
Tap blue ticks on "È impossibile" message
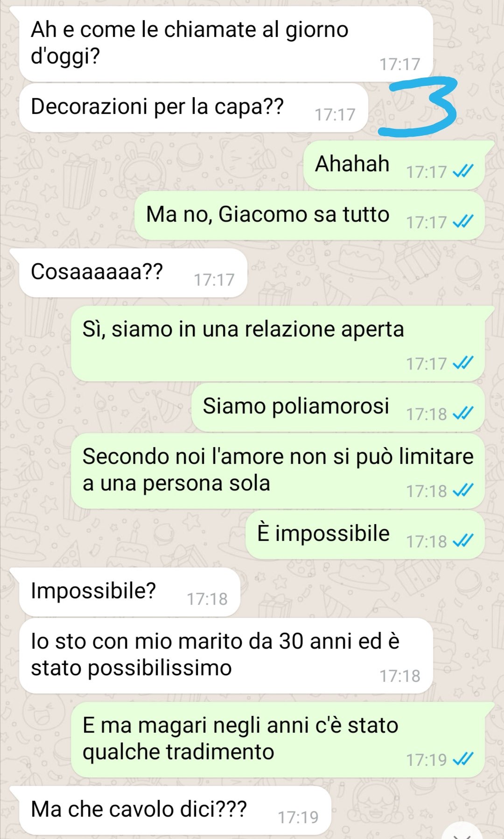(463, 541)
